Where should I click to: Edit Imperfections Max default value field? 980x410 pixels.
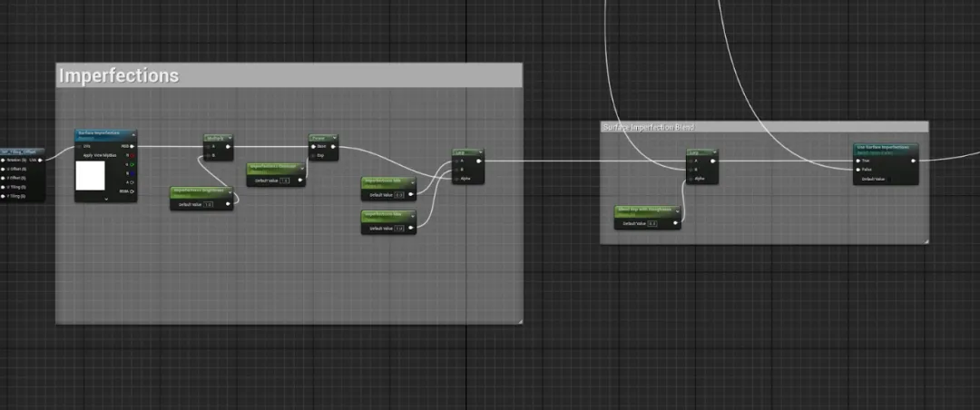point(399,228)
